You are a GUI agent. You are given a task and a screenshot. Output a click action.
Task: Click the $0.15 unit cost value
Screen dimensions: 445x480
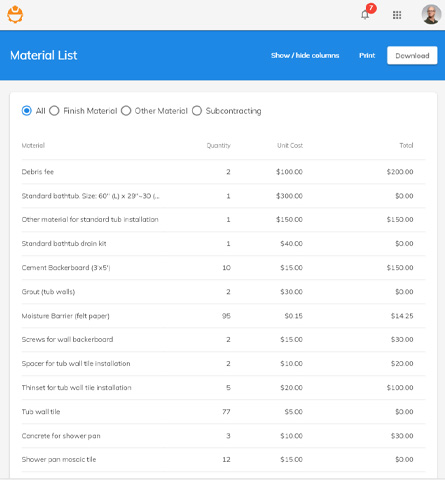(294, 316)
